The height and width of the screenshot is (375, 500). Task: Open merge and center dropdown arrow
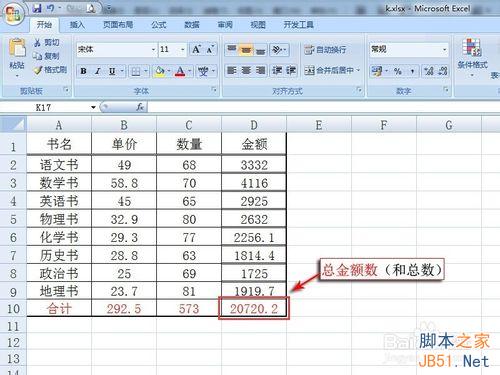coord(358,70)
